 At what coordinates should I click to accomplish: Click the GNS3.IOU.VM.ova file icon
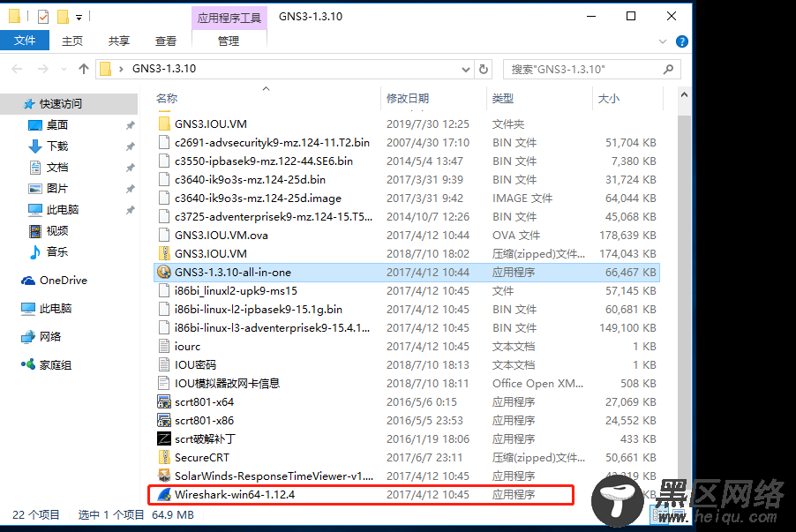(164, 235)
